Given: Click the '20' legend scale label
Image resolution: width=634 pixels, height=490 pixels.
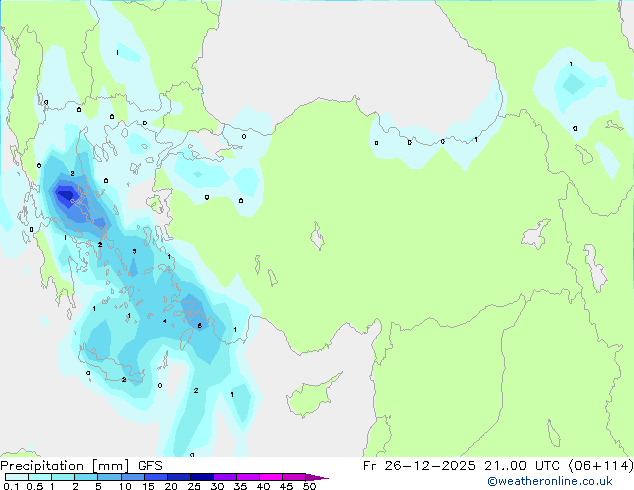Looking at the screenshot, I should tap(171, 486).
